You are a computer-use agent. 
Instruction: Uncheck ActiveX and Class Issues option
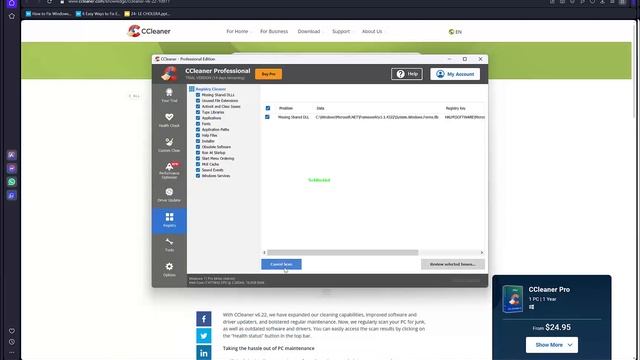(198, 107)
